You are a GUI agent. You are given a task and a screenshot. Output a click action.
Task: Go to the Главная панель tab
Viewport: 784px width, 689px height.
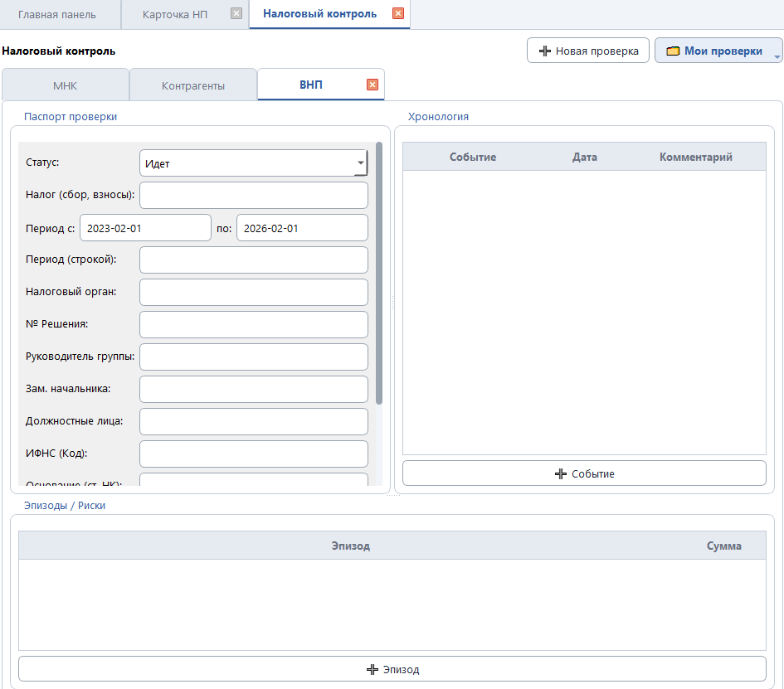(x=57, y=14)
